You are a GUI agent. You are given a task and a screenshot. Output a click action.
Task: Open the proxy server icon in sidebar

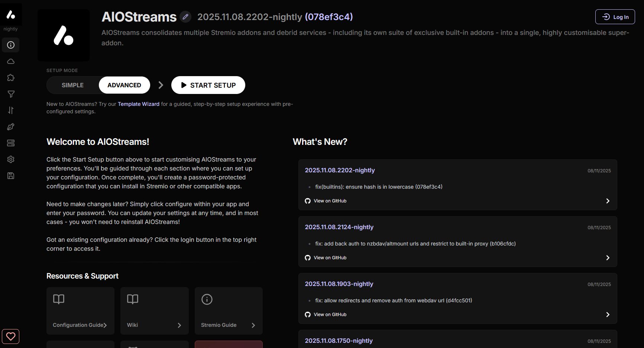point(11,143)
